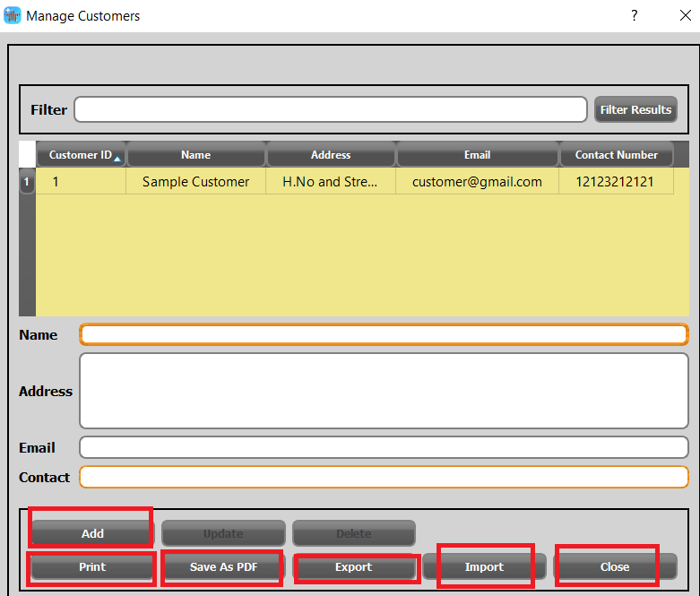Focus the Contact input field
The height and width of the screenshot is (596, 700).
tap(384, 477)
